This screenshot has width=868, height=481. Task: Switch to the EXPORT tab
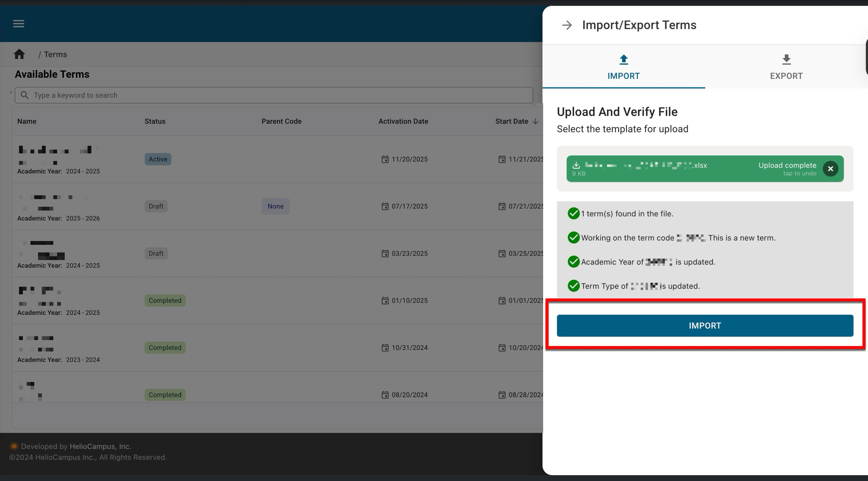786,67
